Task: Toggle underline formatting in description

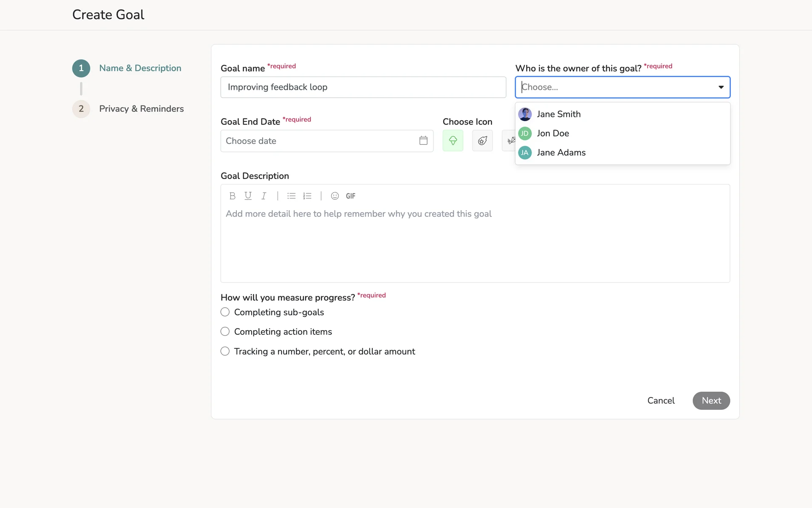Action: click(x=248, y=196)
